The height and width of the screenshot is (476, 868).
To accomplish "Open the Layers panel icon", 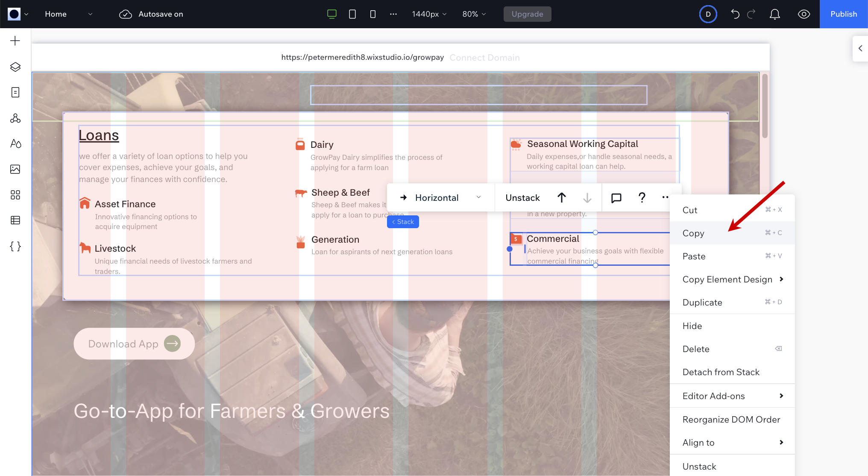I will coord(15,67).
